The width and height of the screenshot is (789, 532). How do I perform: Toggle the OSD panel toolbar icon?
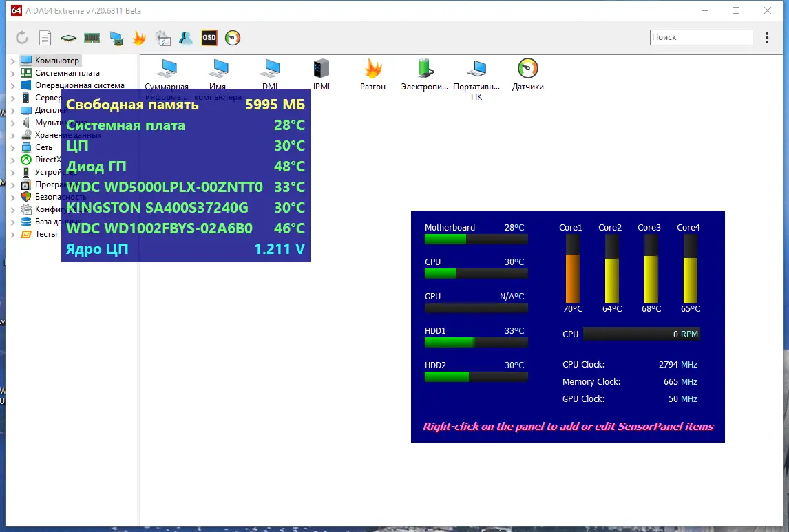point(209,38)
